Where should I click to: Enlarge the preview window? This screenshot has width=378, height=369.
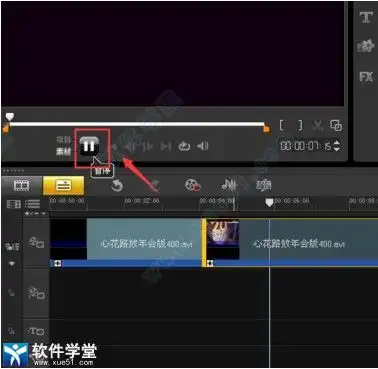(x=336, y=125)
